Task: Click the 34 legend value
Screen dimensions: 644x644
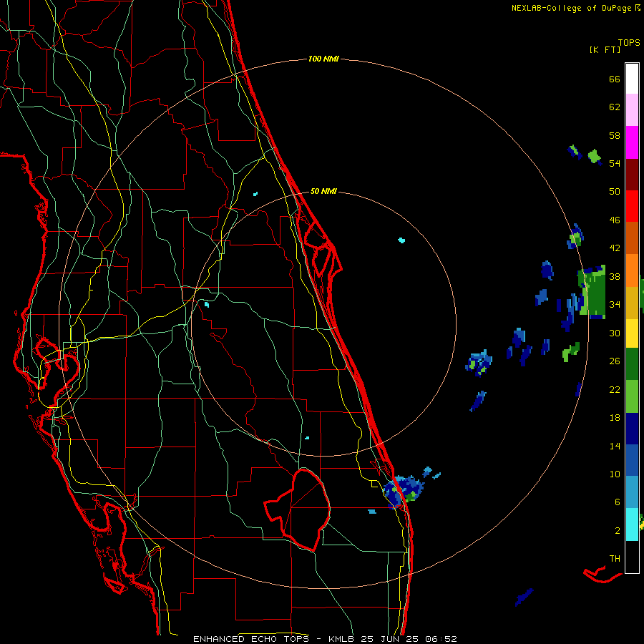Action: point(615,304)
